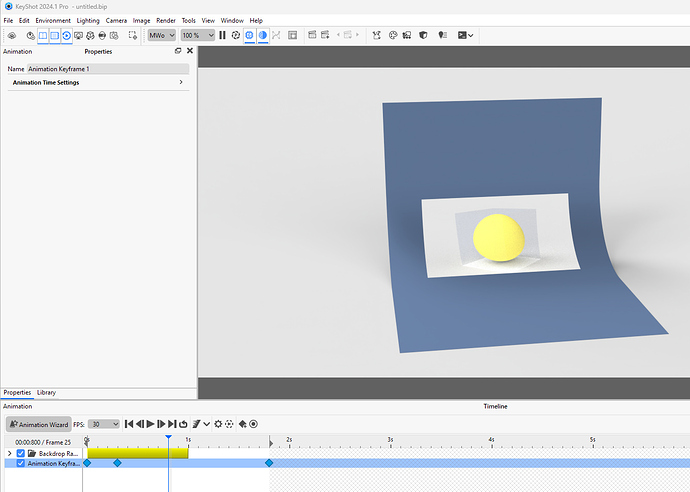
Task: Toggle the Project panel toolbar icon
Action: 55,35
